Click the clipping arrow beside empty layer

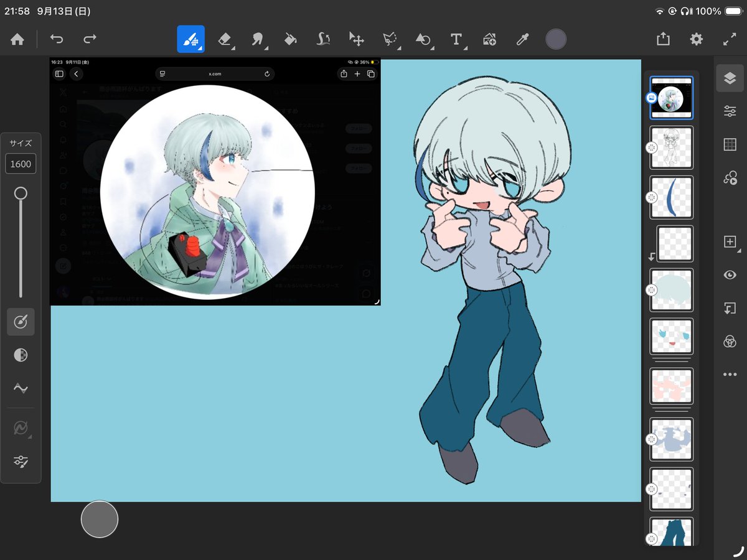click(x=652, y=256)
